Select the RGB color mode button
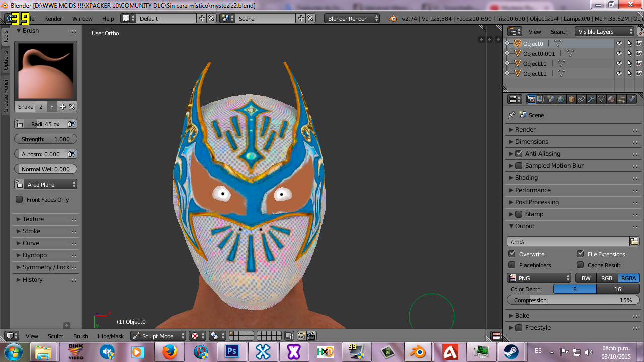Screen dimensions: 644x362 click(607, 278)
